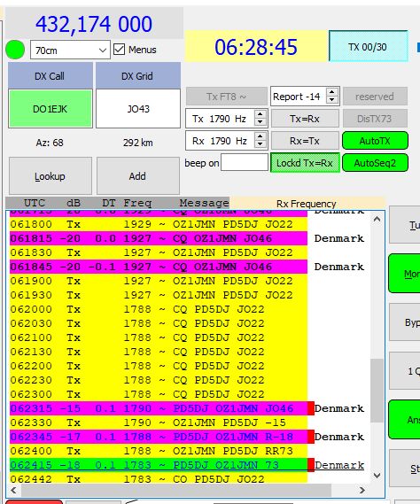Decrease Rx frequency with down arrow
The height and width of the screenshot is (504, 420).
(x=261, y=145)
